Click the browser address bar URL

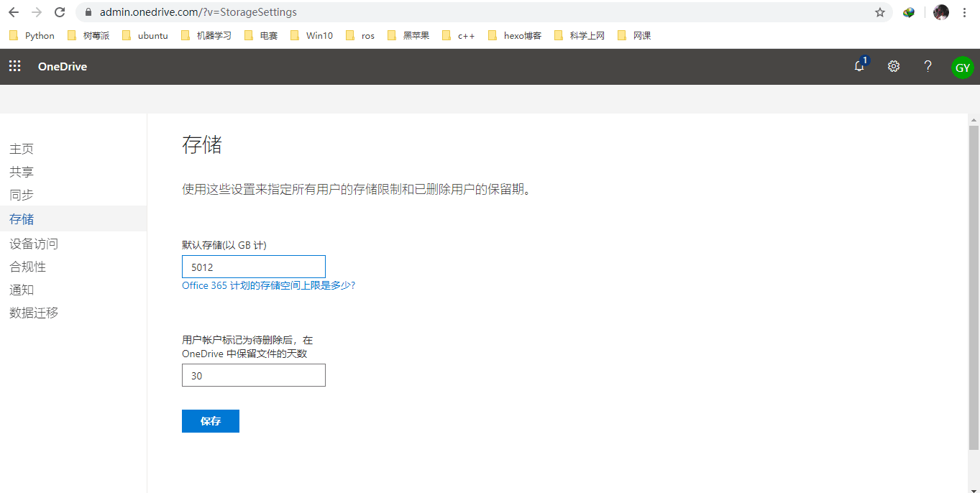click(x=198, y=12)
